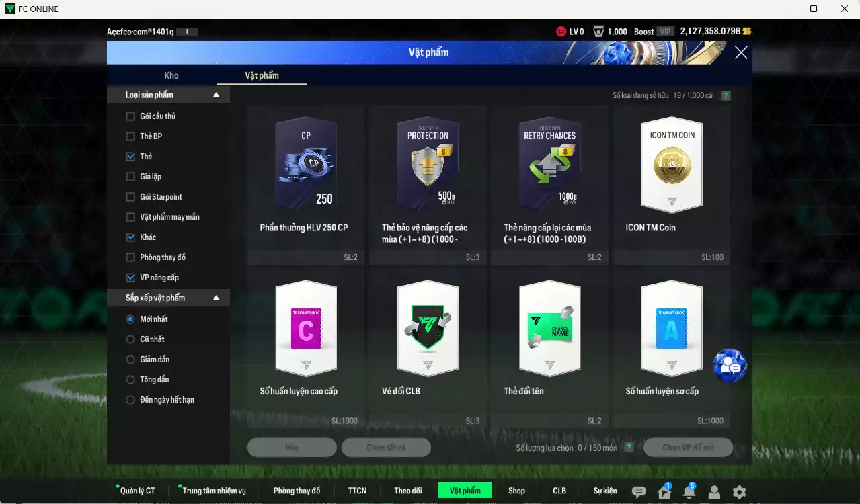The image size is (860, 504).
Task: Open the user profile icon
Action: [x=714, y=492]
